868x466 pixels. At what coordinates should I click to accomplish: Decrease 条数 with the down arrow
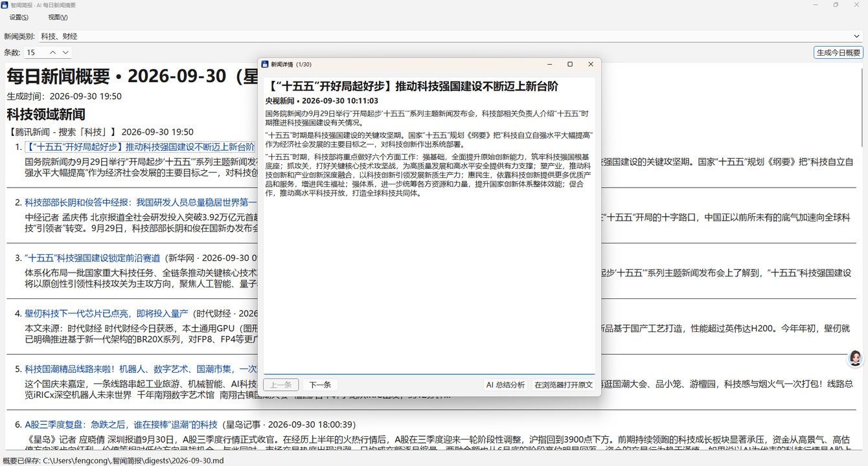65,52
